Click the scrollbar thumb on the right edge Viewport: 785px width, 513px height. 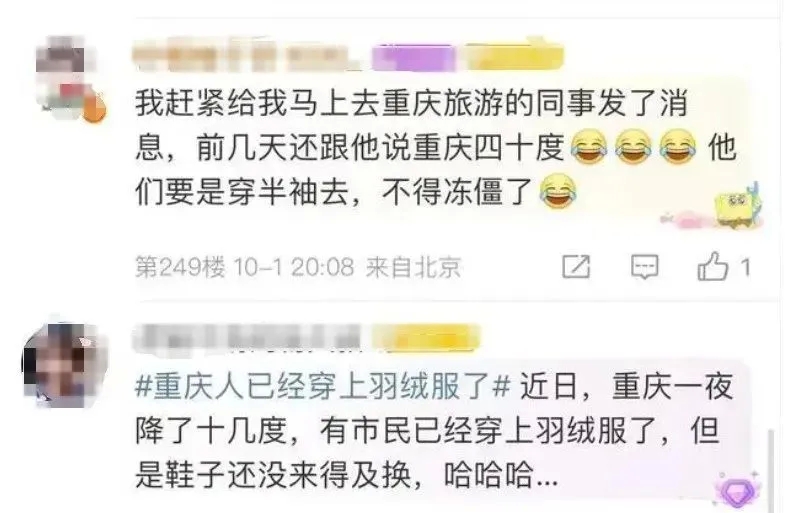tap(772, 469)
